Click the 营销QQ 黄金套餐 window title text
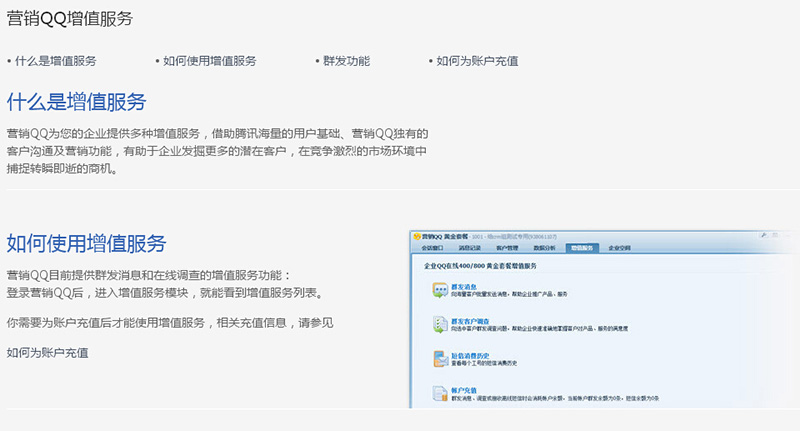Image resolution: width=800 pixels, height=431 pixels. tap(444, 237)
